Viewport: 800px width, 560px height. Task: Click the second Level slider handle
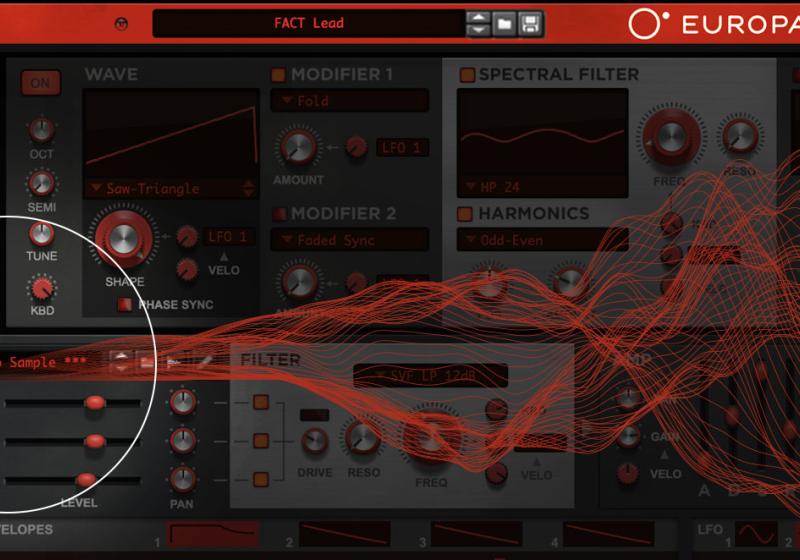tap(95, 442)
